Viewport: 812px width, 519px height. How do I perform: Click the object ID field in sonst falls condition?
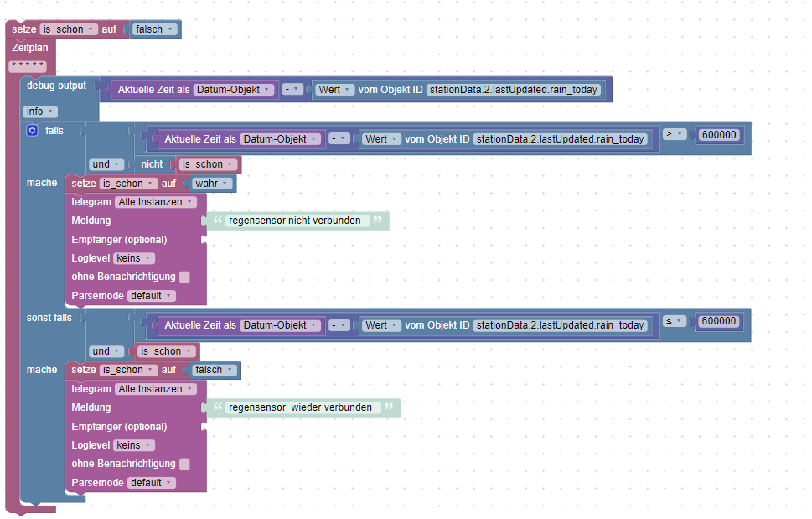[561, 325]
